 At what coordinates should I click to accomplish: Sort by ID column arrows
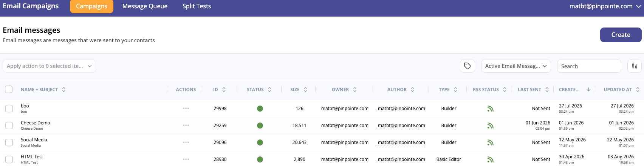[x=224, y=90]
